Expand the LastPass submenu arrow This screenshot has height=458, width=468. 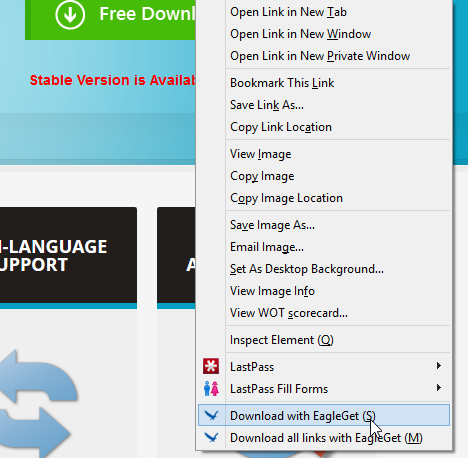point(439,366)
